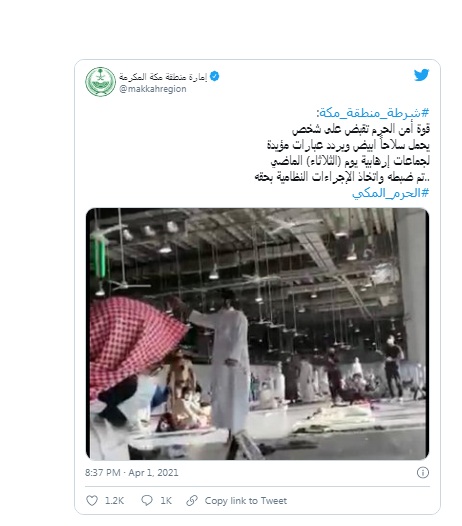The image size is (462, 526).
Task: Play the embedded mosque video
Action: tap(257, 334)
